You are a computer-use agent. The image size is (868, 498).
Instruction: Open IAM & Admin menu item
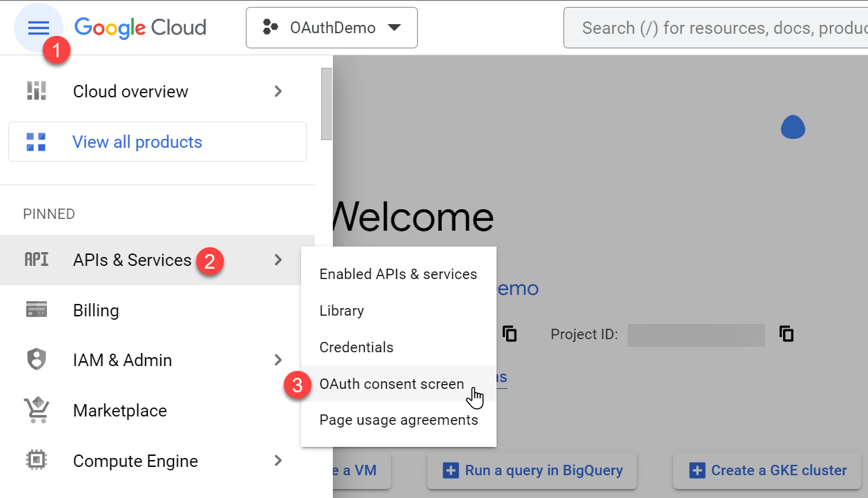coord(157,360)
